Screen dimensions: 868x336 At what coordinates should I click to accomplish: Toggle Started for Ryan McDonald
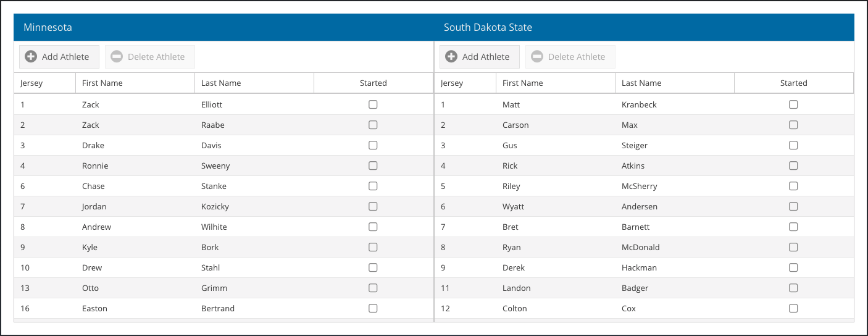coord(793,247)
